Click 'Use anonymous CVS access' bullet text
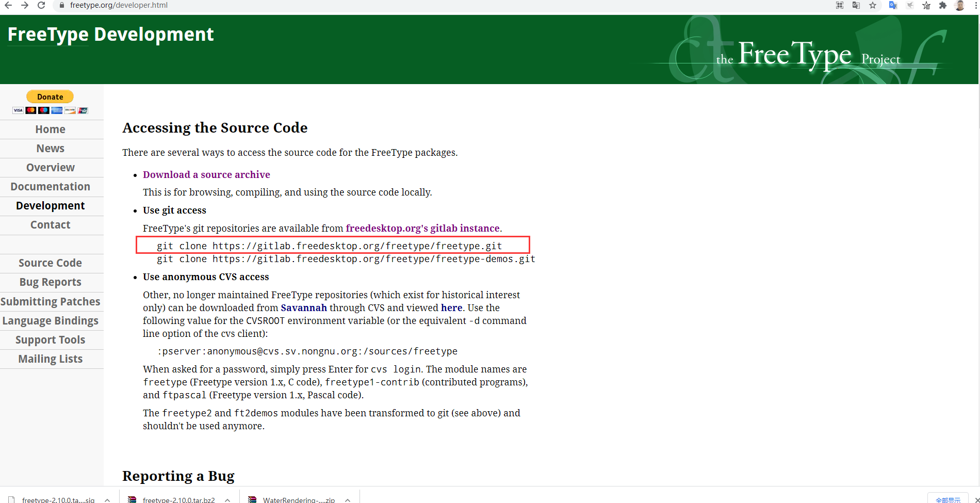The image size is (980, 503). [206, 277]
